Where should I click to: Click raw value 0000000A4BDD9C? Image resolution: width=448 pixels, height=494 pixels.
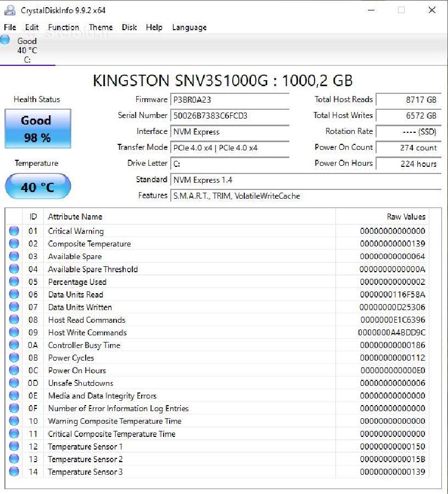pyautogui.click(x=391, y=333)
